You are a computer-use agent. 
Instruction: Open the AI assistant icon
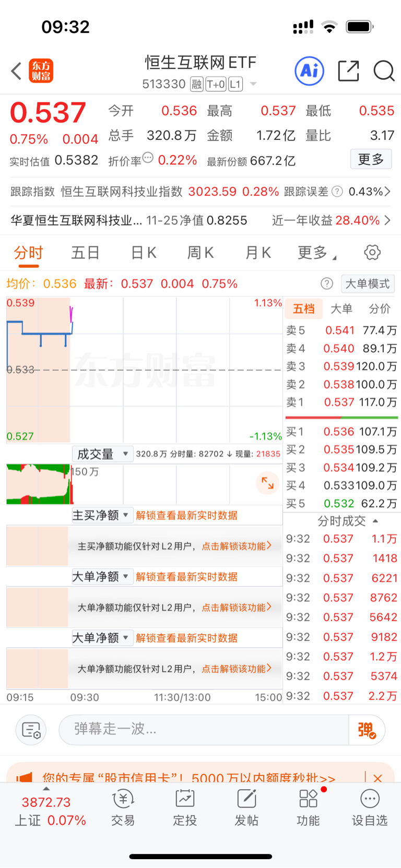[310, 71]
